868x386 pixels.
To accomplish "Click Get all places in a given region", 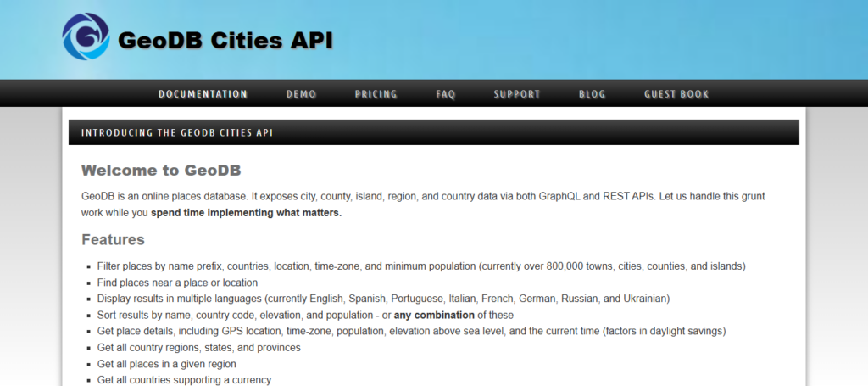I will [x=167, y=365].
